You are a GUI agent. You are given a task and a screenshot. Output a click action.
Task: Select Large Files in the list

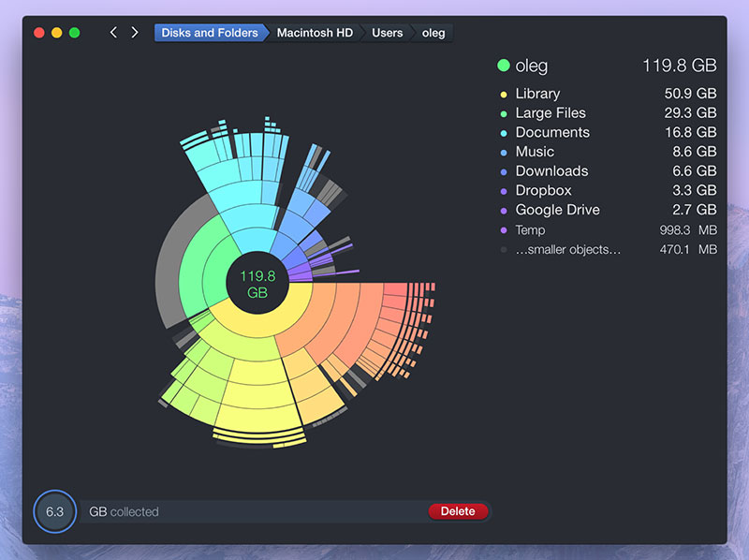coord(551,113)
